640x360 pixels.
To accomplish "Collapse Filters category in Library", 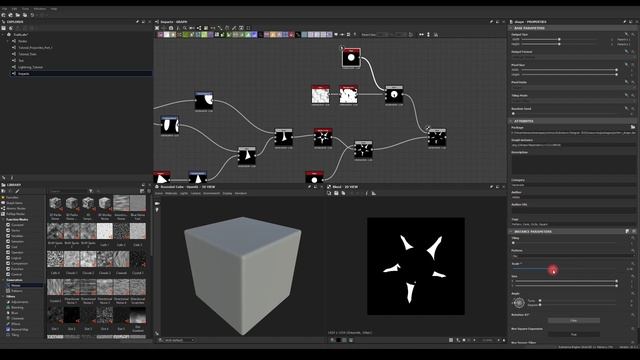I will point(3,296).
